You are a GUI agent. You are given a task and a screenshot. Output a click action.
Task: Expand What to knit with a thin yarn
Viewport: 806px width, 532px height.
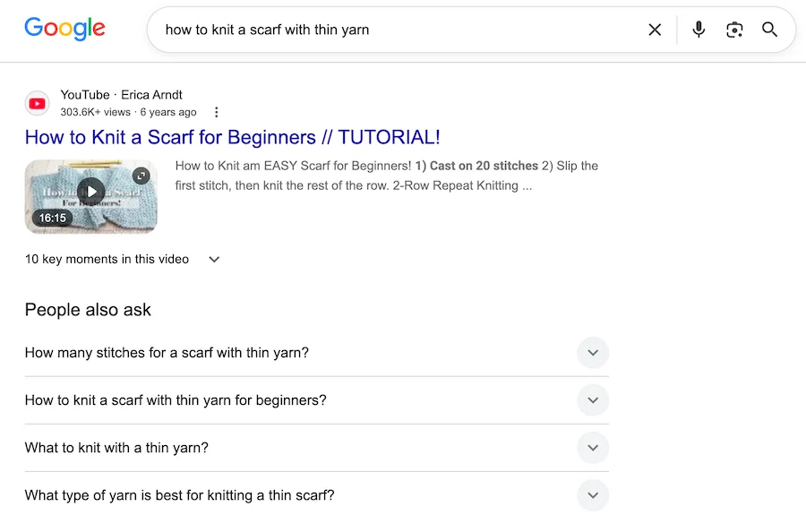pos(317,448)
